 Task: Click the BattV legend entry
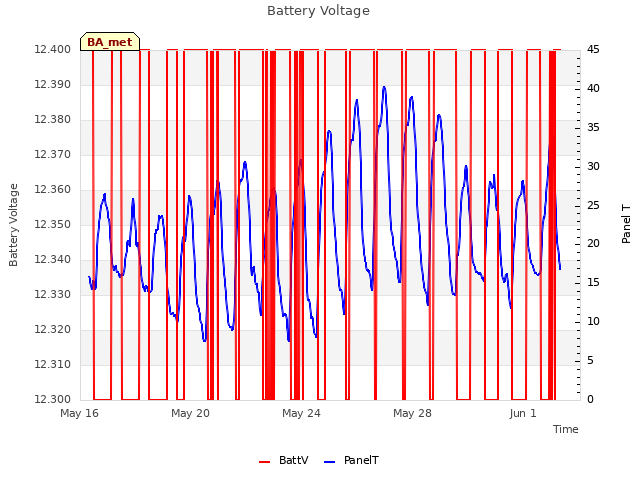click(284, 460)
